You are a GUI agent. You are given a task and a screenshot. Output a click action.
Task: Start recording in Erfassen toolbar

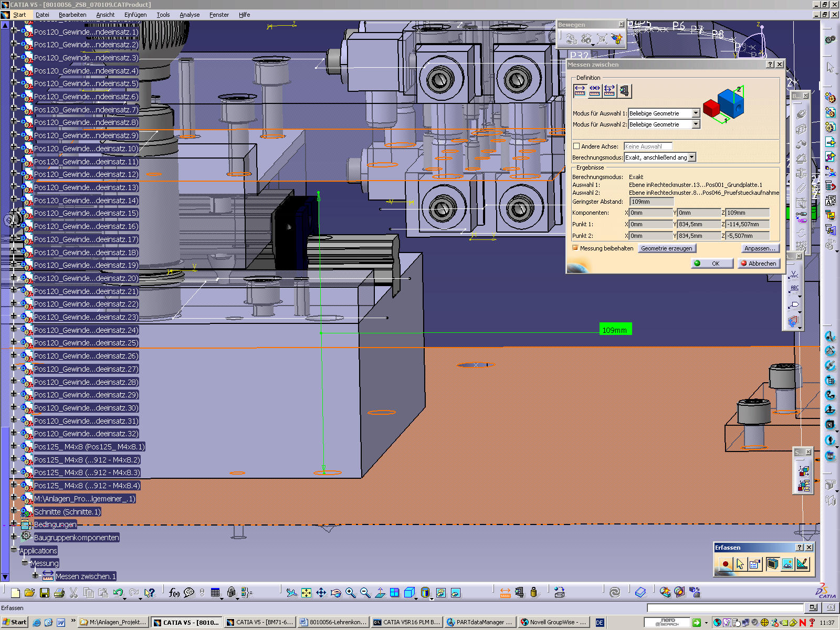(725, 564)
